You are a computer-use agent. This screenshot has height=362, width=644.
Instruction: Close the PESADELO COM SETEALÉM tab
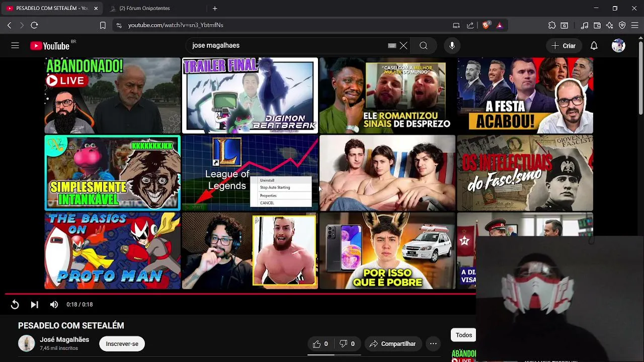point(96,8)
